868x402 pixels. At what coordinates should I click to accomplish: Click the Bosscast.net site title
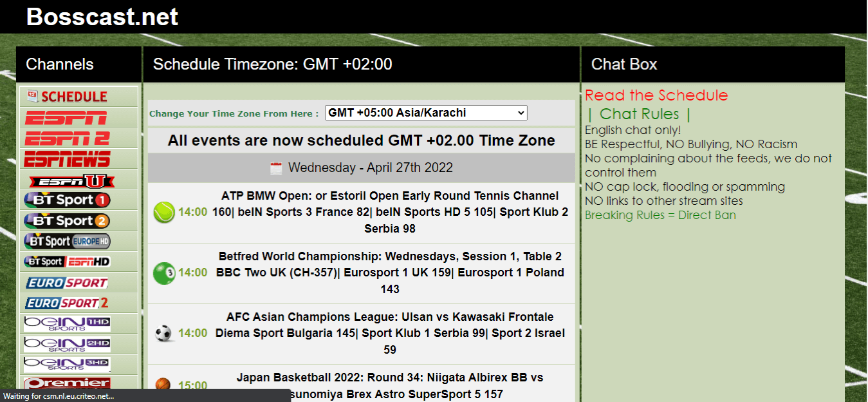(x=102, y=17)
